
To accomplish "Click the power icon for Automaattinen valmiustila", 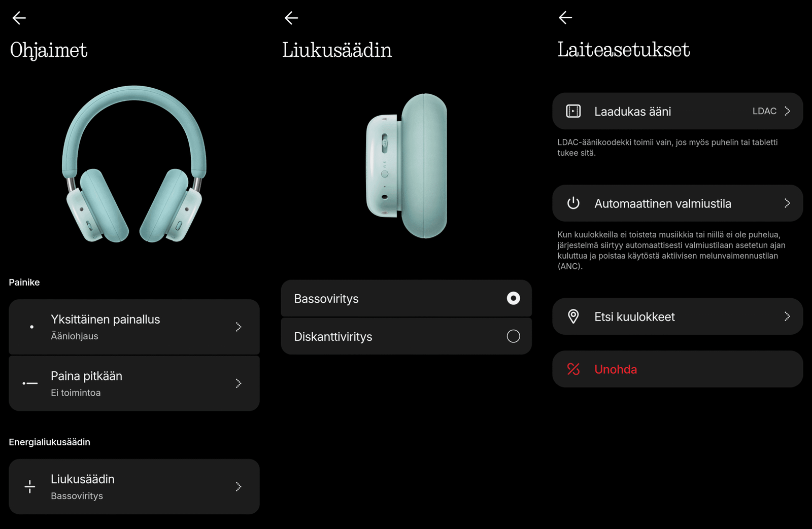I will [573, 203].
